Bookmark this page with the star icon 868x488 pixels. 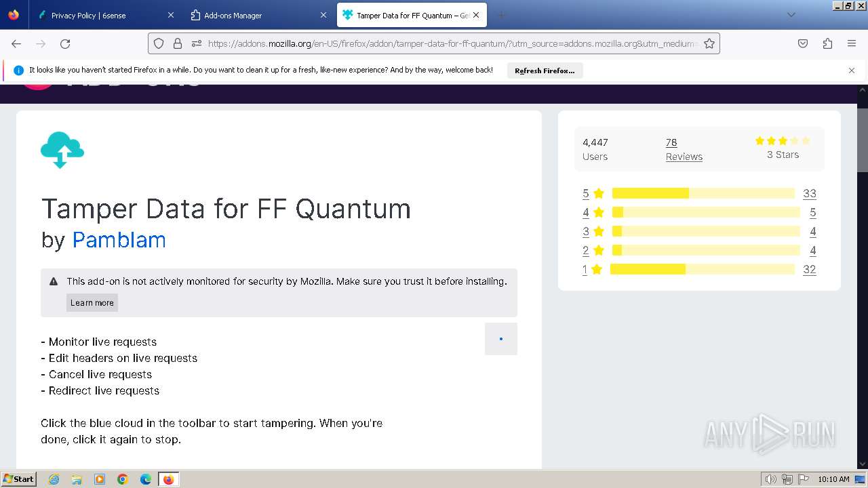pos(709,43)
